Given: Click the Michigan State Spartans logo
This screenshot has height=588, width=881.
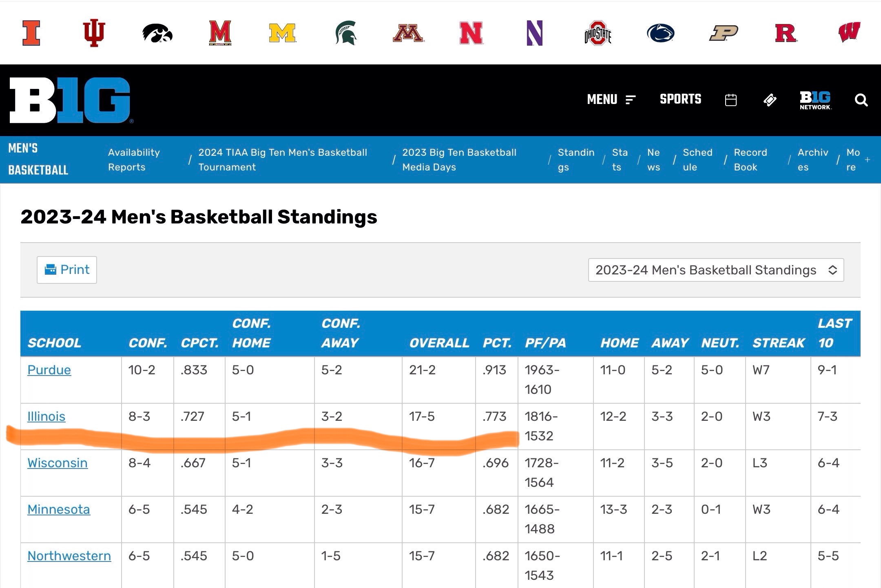Looking at the screenshot, I should point(346,33).
